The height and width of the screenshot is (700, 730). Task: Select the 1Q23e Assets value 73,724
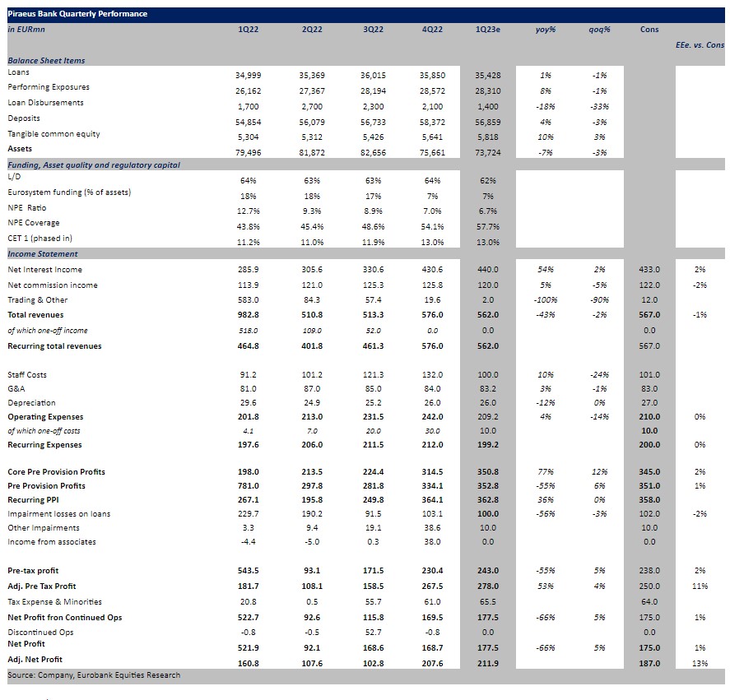488,153
